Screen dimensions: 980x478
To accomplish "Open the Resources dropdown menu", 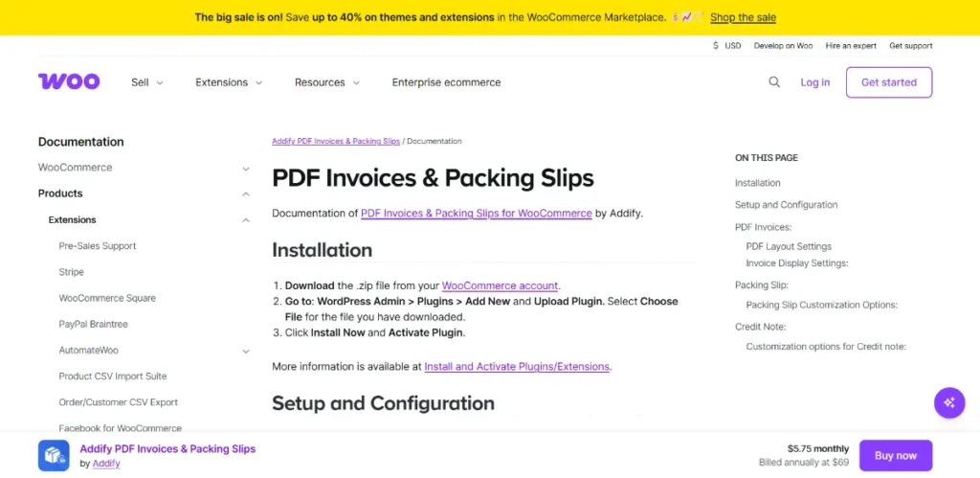I will click(x=327, y=82).
